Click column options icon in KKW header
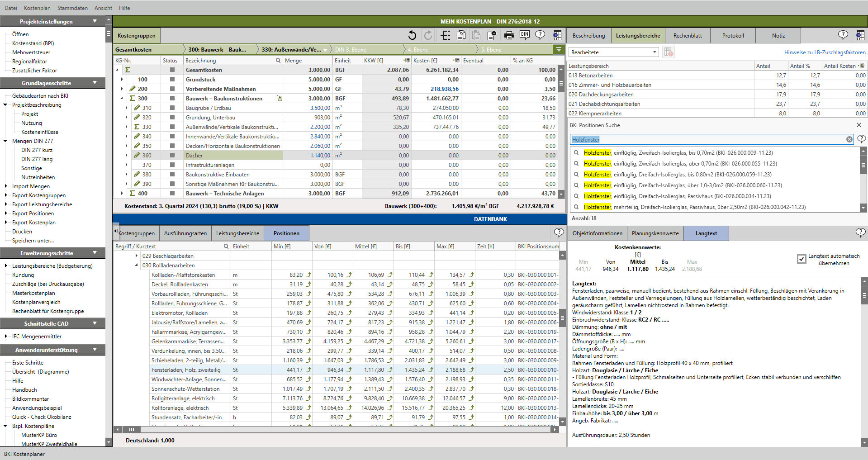Viewport: 868px width, 460px height. (x=407, y=60)
